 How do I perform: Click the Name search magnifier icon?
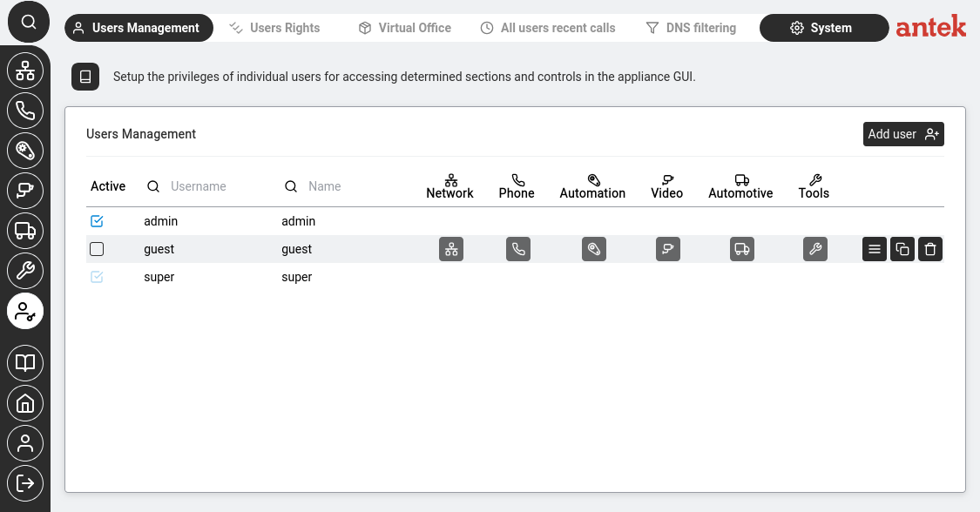pyautogui.click(x=291, y=186)
